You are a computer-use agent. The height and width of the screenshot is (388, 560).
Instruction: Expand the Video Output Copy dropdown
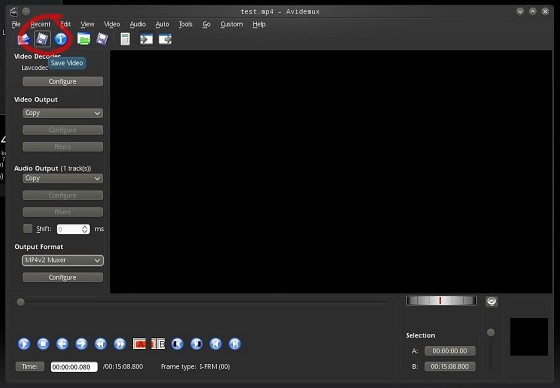63,113
